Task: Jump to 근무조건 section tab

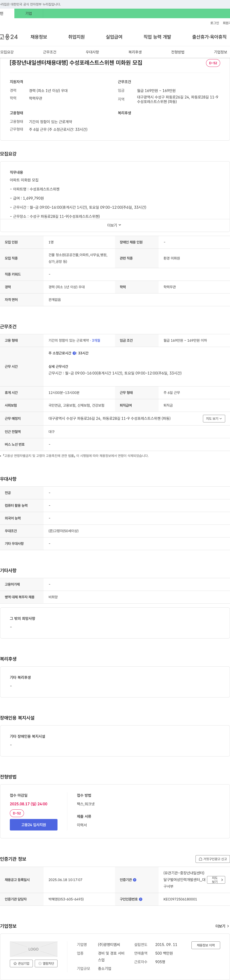Action: click(49, 52)
